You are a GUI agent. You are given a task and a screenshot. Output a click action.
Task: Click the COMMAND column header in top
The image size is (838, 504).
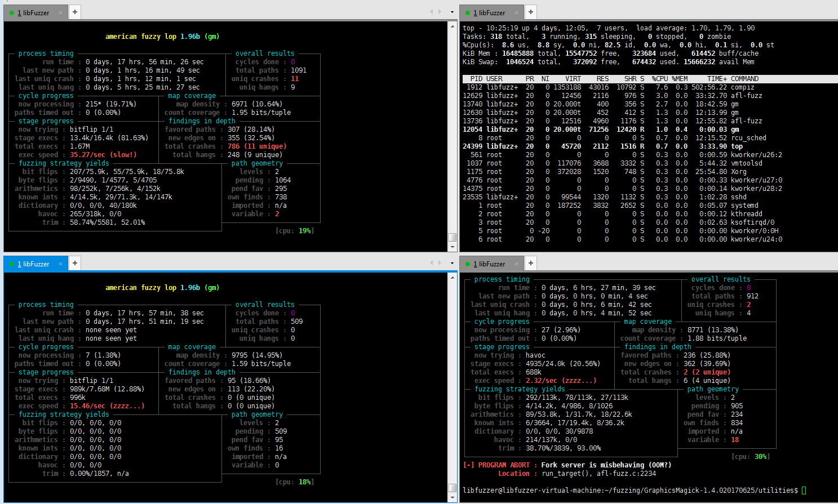click(x=744, y=79)
